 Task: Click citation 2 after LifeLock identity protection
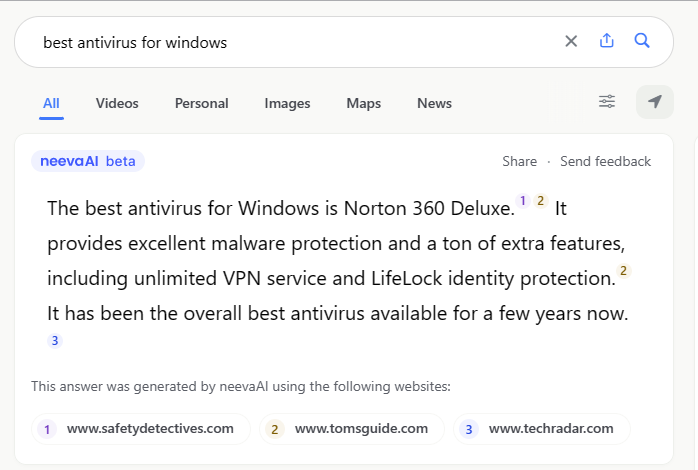coord(624,271)
